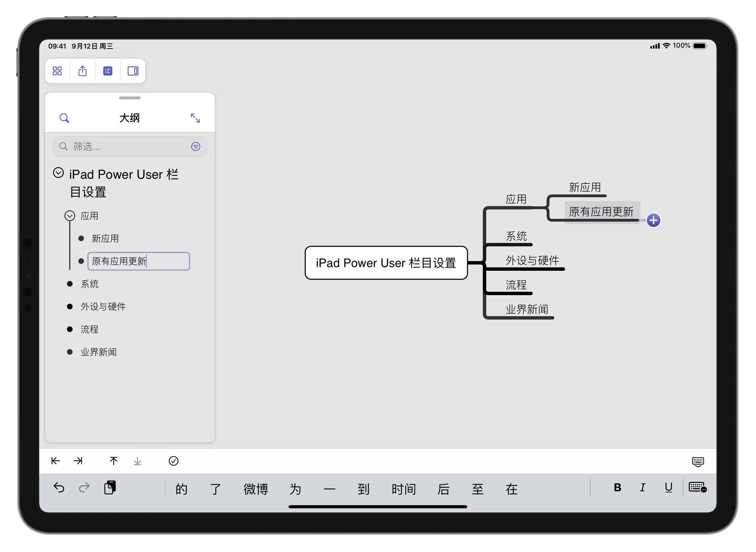Open search in the 大纲 panel
Viewport: 756px width, 552px height.
click(x=64, y=118)
